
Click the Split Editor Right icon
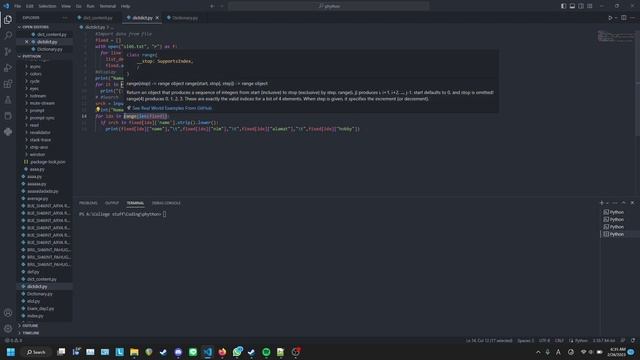[x=624, y=18]
